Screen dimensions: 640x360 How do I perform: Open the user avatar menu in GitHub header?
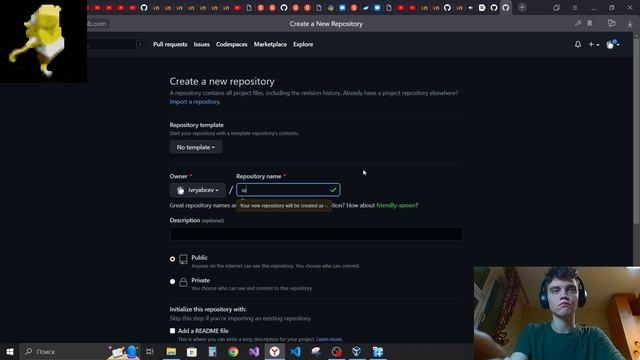click(x=612, y=44)
